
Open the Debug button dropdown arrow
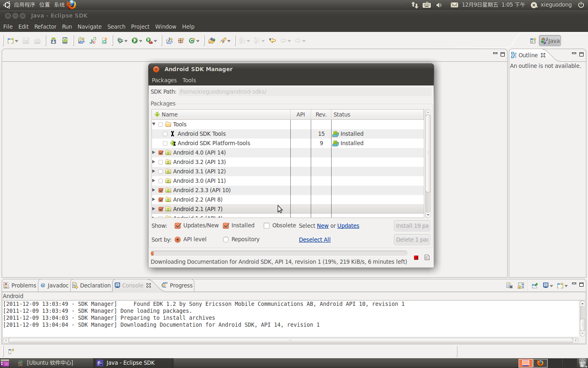126,41
